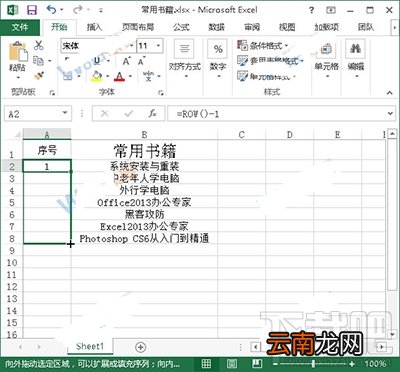The image size is (400, 372).
Task: Open Format as Table dropdown
Action: click(x=270, y=61)
